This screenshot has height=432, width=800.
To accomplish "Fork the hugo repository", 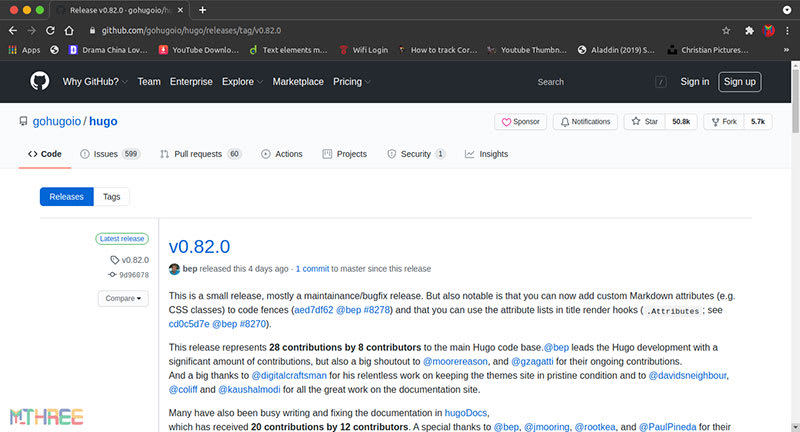I will pyautogui.click(x=724, y=122).
